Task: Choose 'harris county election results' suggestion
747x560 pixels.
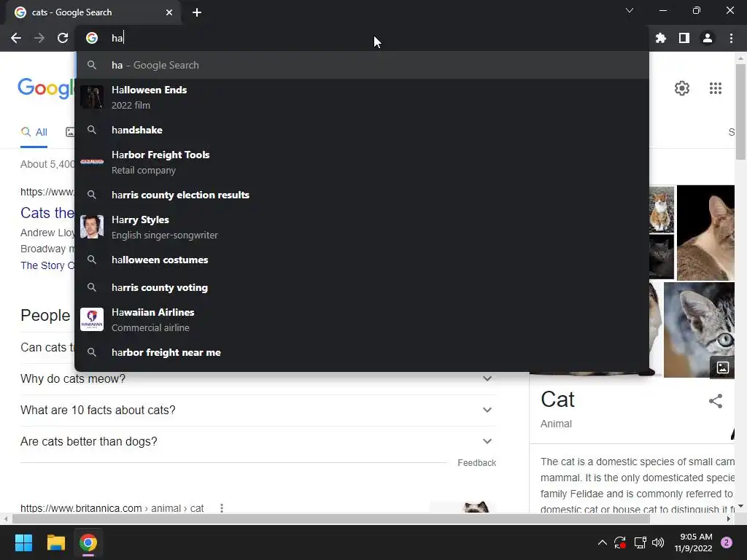Action: coord(362,195)
